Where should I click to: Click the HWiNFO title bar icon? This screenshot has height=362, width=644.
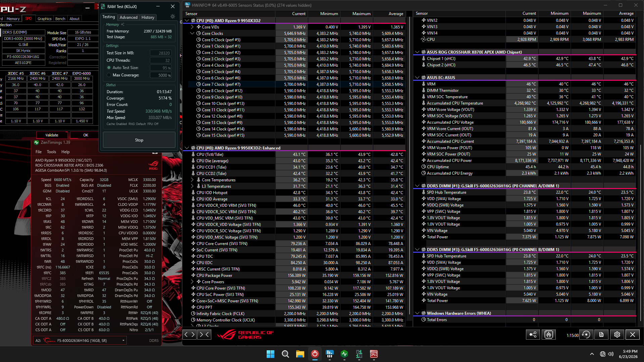click(x=187, y=5)
